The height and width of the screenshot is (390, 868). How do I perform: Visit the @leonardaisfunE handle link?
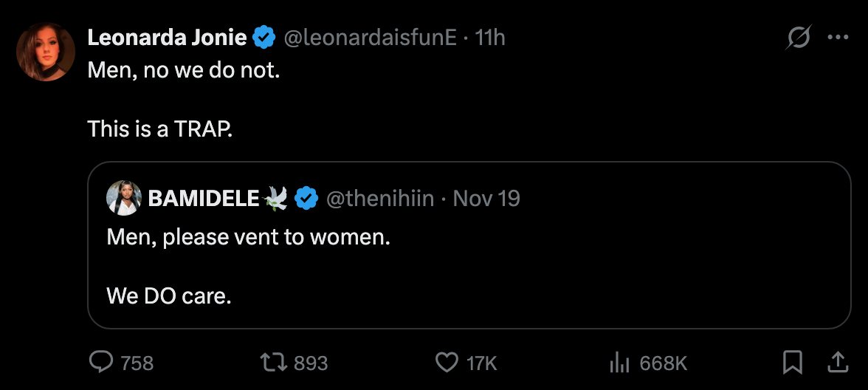click(x=370, y=38)
